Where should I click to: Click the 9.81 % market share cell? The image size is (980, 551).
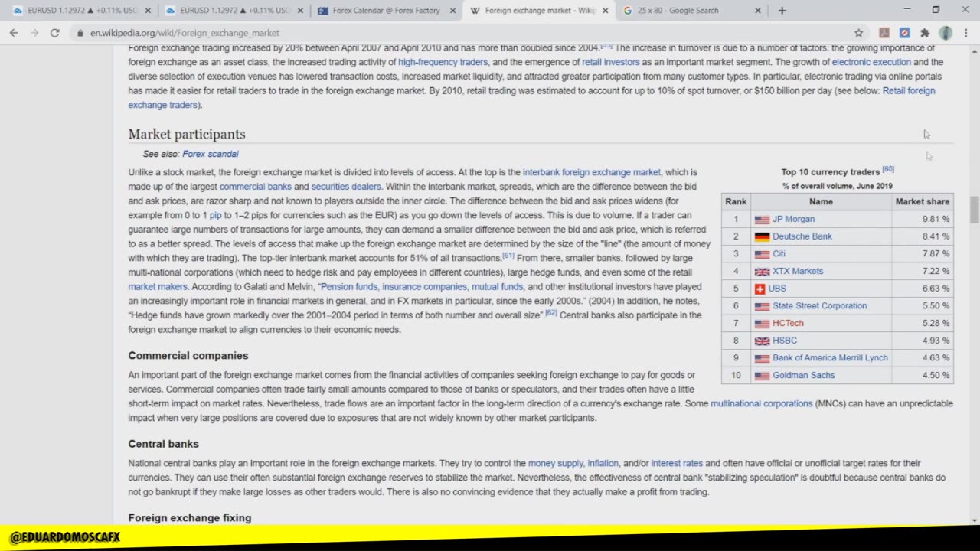(923, 219)
